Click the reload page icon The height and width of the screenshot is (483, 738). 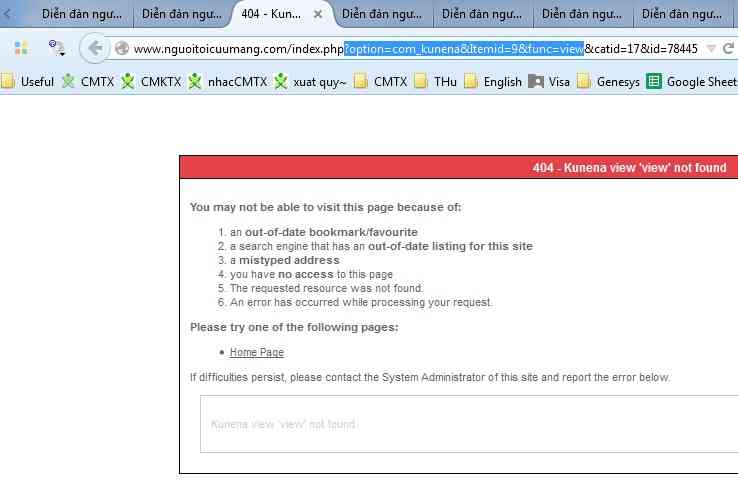pos(728,48)
